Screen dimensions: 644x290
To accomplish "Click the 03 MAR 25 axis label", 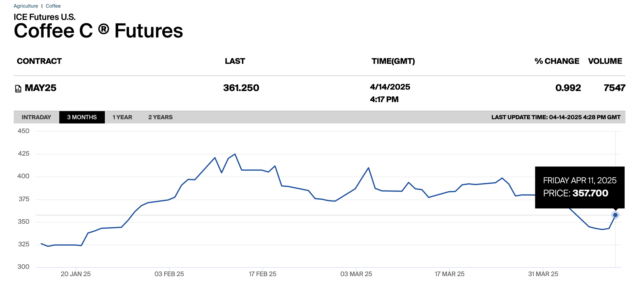I will pos(356,274).
